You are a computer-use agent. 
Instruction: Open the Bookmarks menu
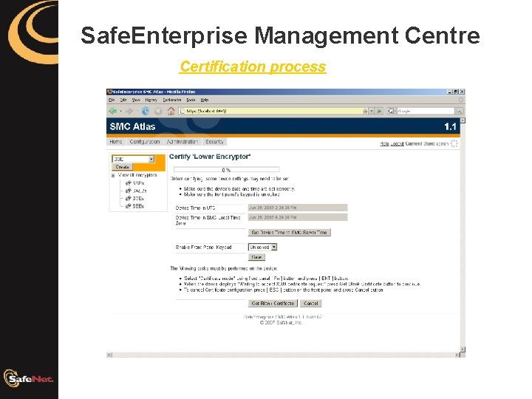(172, 100)
